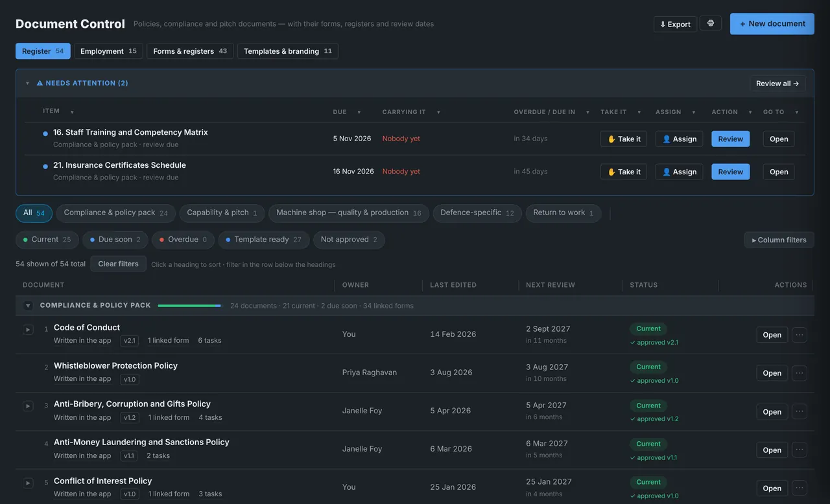
Task: Open the Templates & branding tab
Action: point(288,51)
